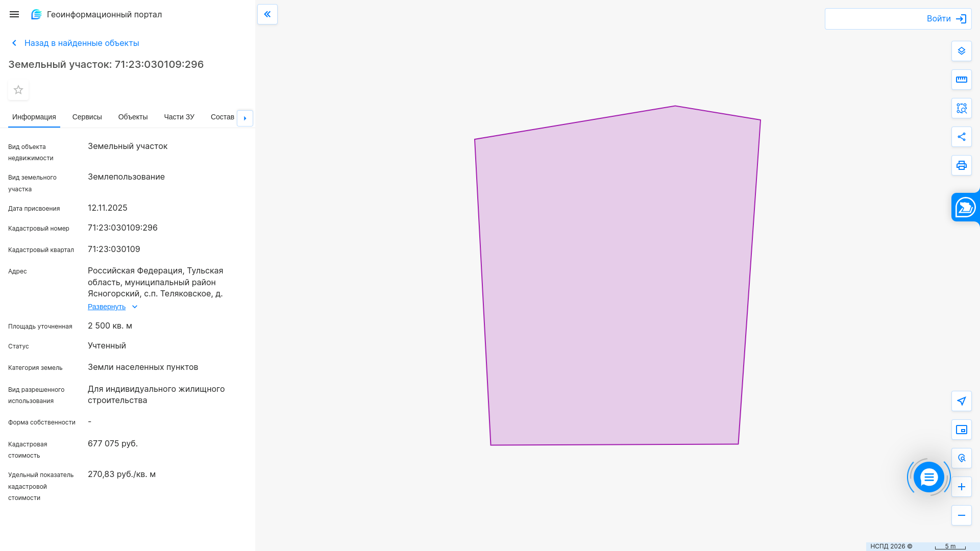Click the cadastral value 677 075 руб.
980x551 pixels.
pos(113,443)
